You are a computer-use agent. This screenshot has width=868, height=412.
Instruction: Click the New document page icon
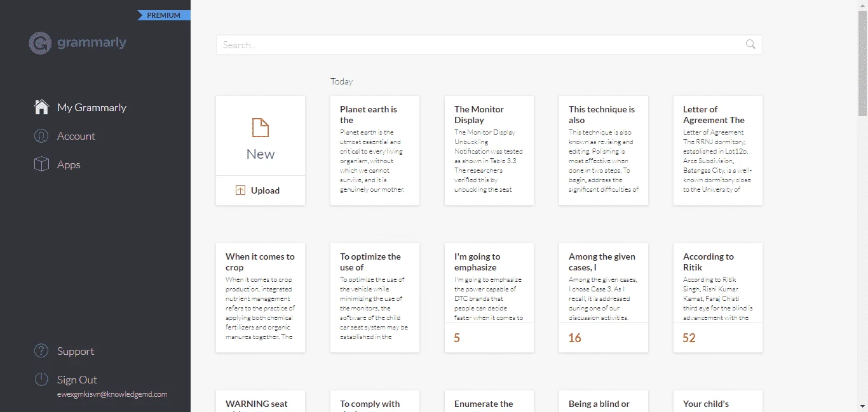(261, 128)
